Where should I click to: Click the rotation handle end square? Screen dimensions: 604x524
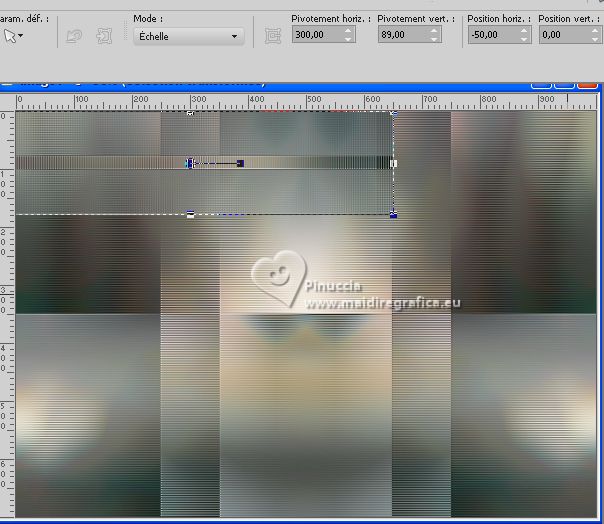click(240, 163)
